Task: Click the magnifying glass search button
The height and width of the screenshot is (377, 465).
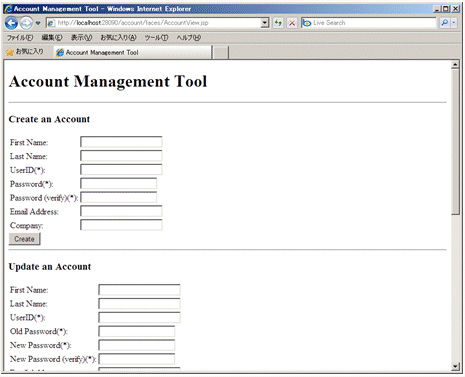Action: point(444,23)
